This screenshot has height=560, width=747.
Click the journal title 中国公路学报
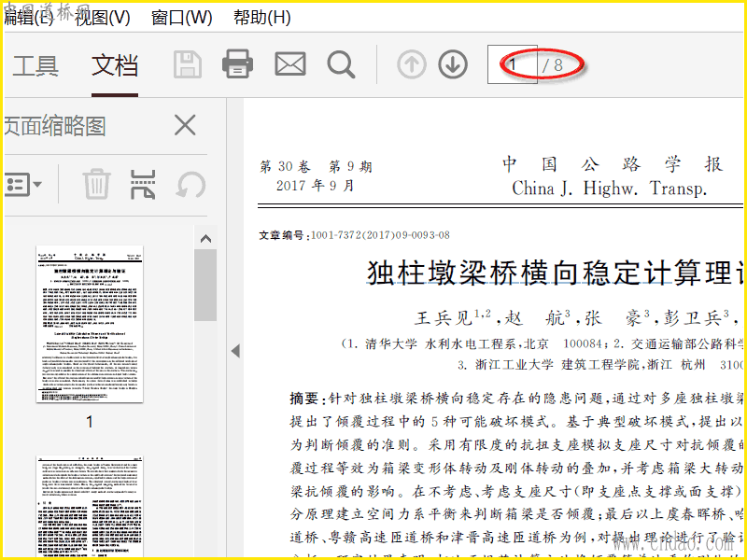613,164
